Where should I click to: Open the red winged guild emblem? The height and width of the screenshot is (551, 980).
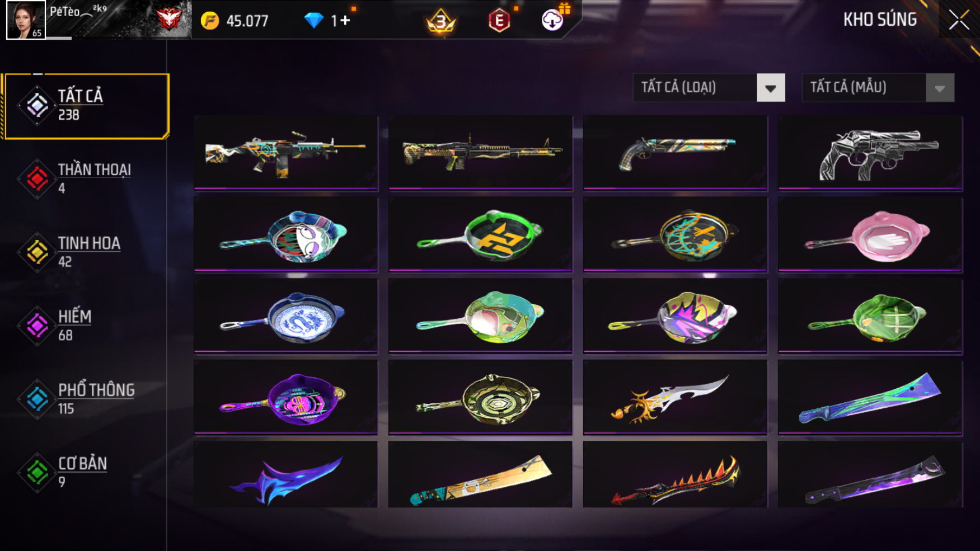(x=168, y=20)
